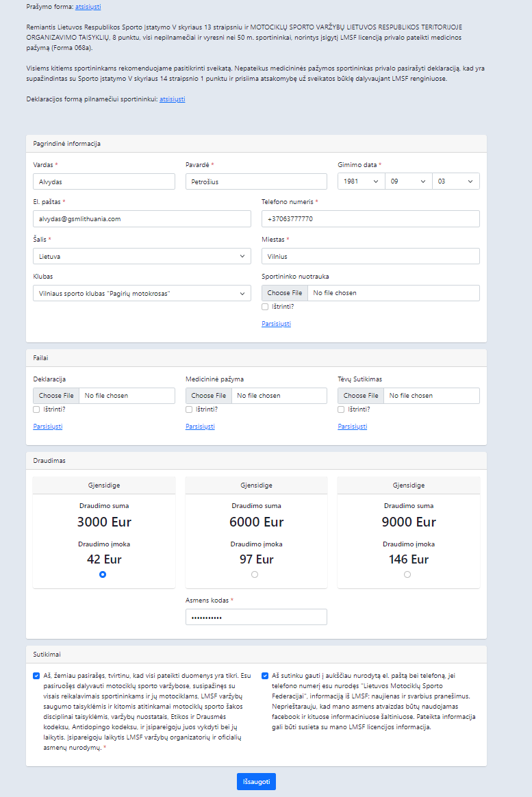The width and height of the screenshot is (532, 797).
Task: Tick Ištrinti checkbox under Sportininko nuotrauka
Action: point(265,307)
